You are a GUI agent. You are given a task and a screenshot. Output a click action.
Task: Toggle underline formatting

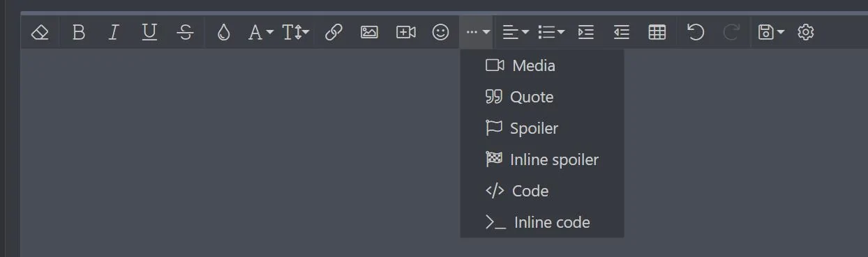pyautogui.click(x=149, y=32)
